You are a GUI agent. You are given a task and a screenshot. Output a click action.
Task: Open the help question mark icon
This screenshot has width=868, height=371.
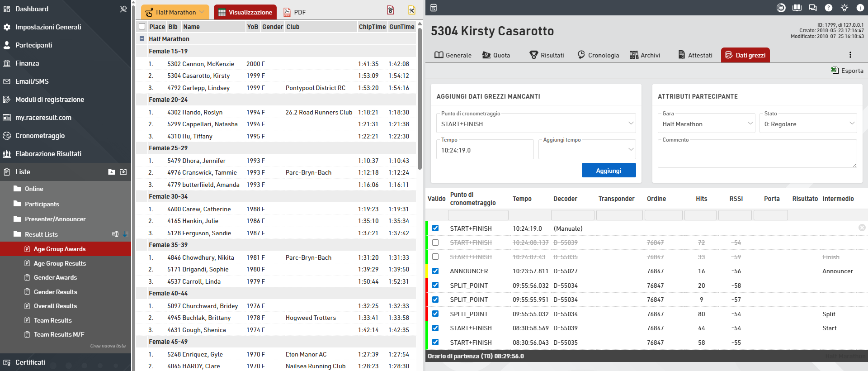tap(828, 8)
